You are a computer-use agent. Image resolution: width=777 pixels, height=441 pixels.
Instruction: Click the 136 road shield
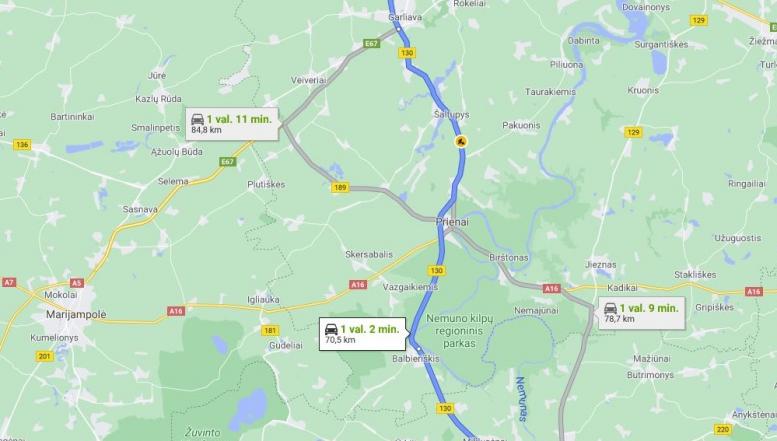pyautogui.click(x=21, y=145)
